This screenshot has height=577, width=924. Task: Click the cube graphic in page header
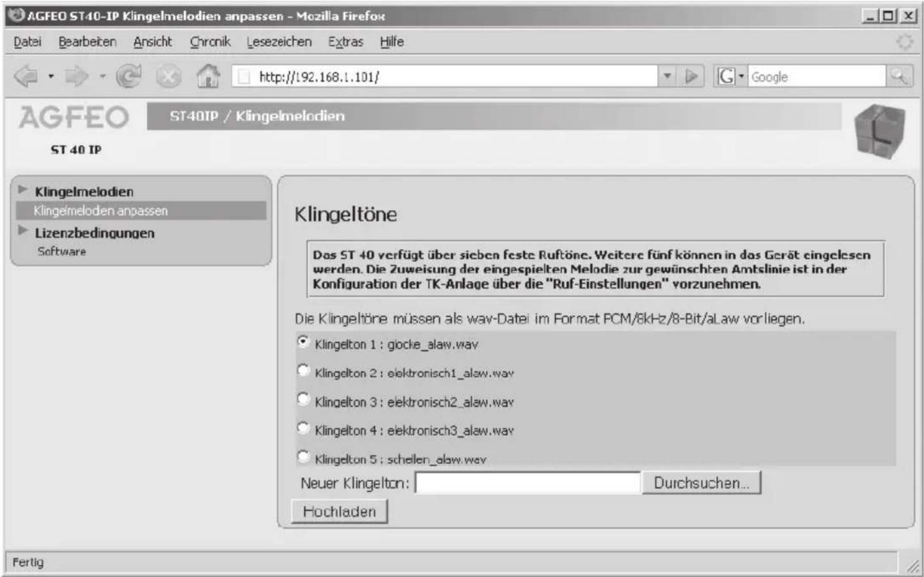[x=881, y=131]
